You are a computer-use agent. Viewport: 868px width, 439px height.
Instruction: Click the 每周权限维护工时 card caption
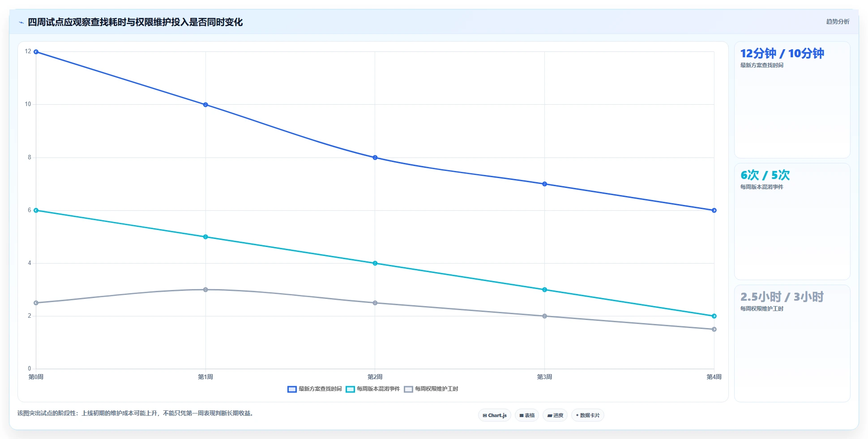tap(762, 309)
